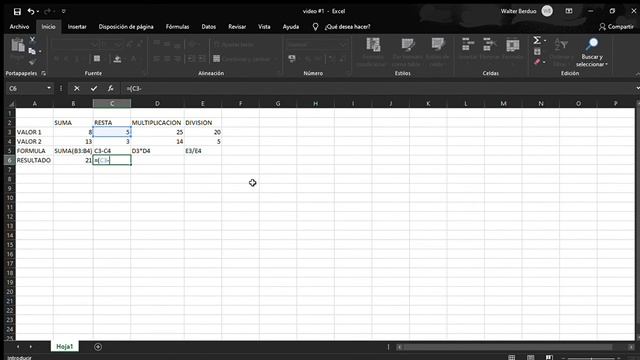Click the Save icon in quick access toolbar
Image resolution: width=640 pixels, height=360 pixels.
tap(17, 11)
